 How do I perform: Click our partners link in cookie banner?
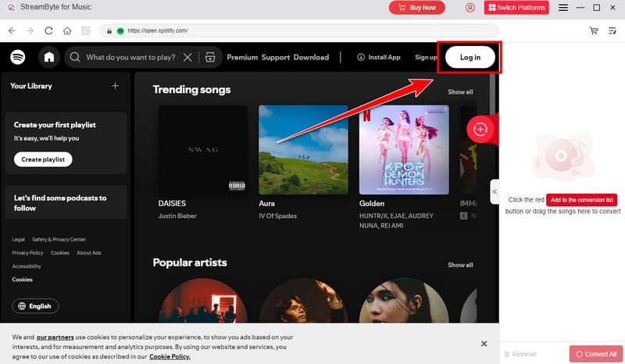55,337
